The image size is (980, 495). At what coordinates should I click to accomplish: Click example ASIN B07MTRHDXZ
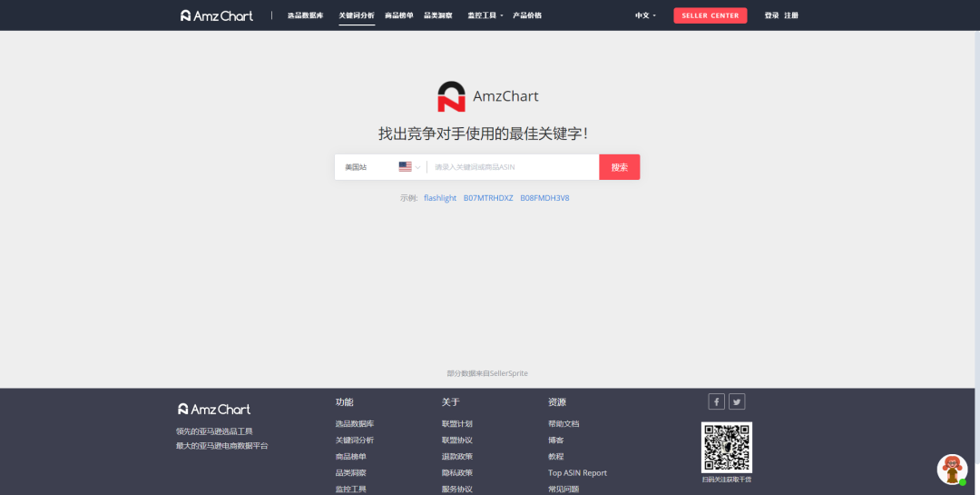coord(488,198)
